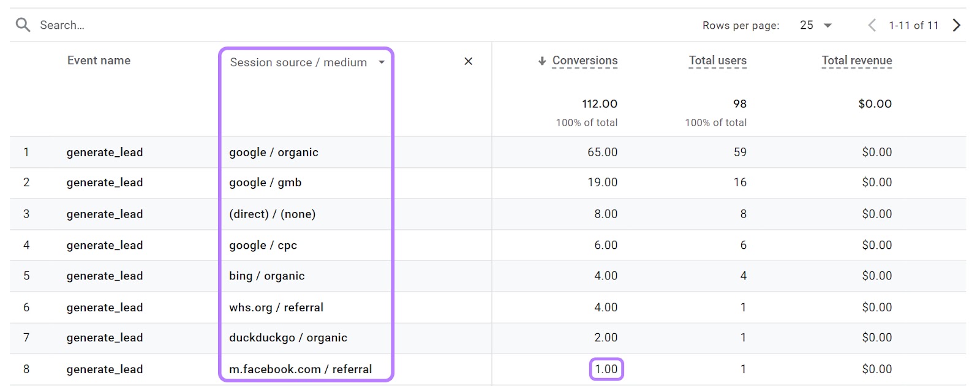This screenshot has height=386, width=980.
Task: Sort by Total users column header
Action: pos(717,61)
